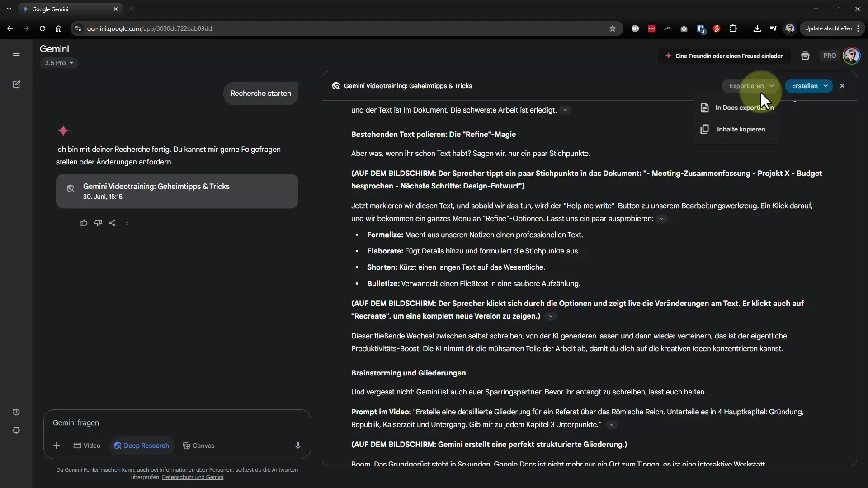The image size is (868, 488).
Task: Toggle the Canvas tool chip
Action: tap(198, 446)
